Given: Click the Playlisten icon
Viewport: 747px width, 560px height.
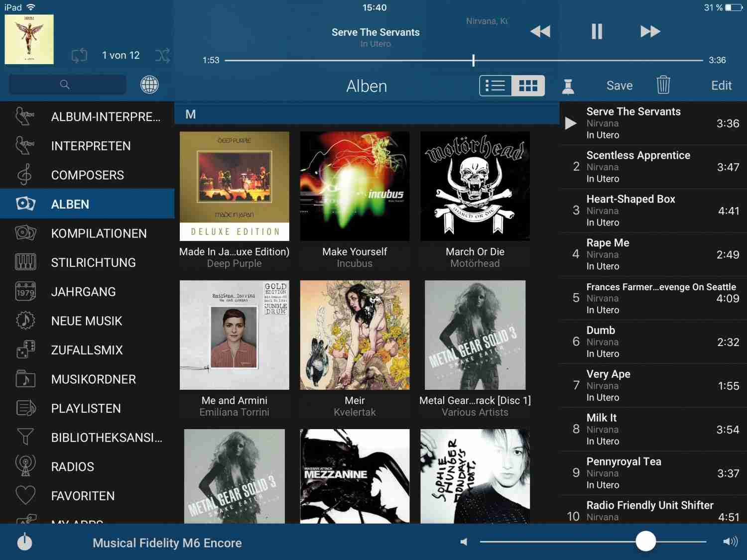Looking at the screenshot, I should 25,408.
